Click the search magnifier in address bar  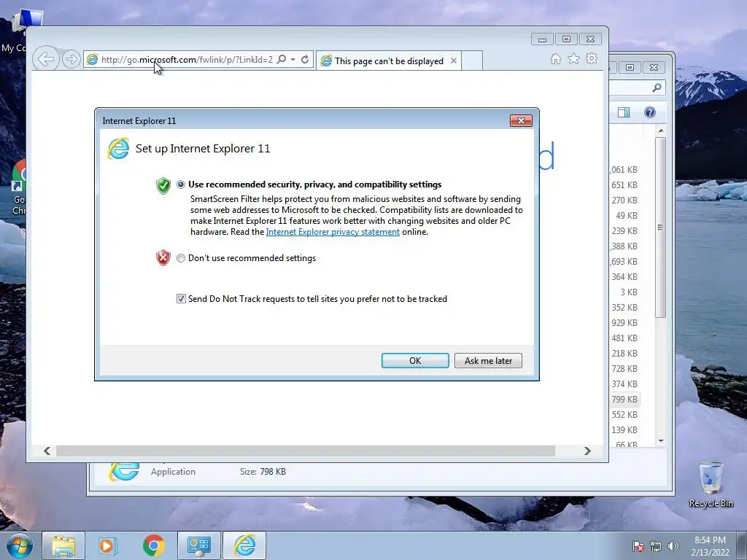point(282,60)
